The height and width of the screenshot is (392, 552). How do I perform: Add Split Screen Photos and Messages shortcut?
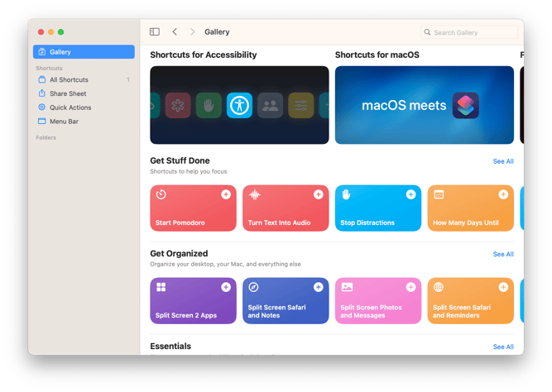point(410,287)
